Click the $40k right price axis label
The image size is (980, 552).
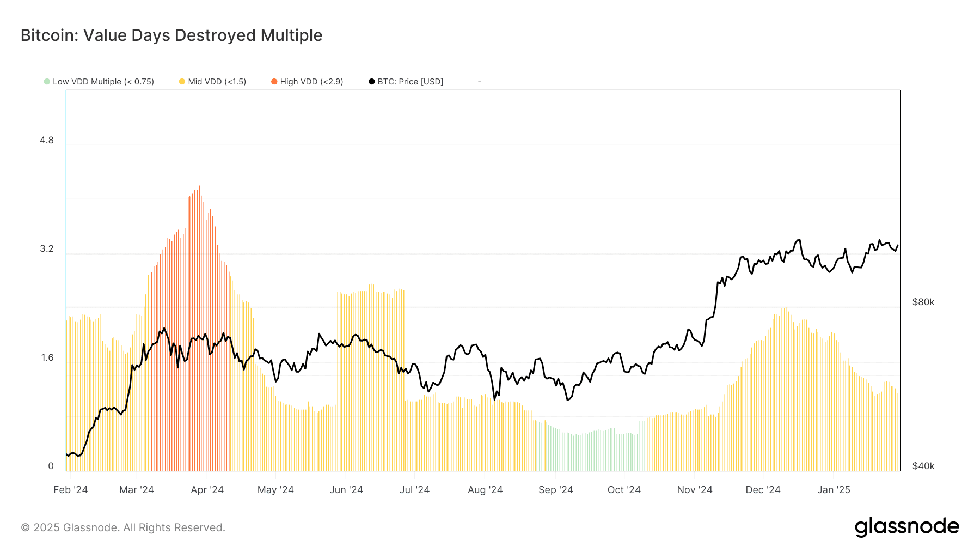(923, 466)
